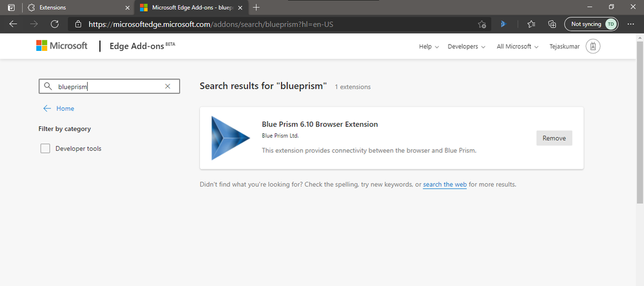The image size is (644, 286).
Task: Click the blue Bing-style toolbar icon
Action: [503, 24]
